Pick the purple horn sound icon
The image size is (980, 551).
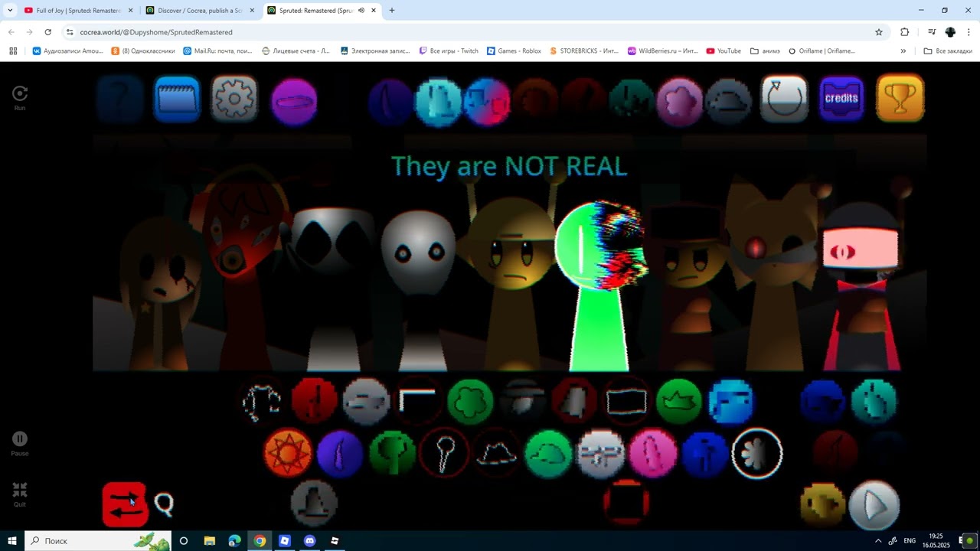pos(340,453)
